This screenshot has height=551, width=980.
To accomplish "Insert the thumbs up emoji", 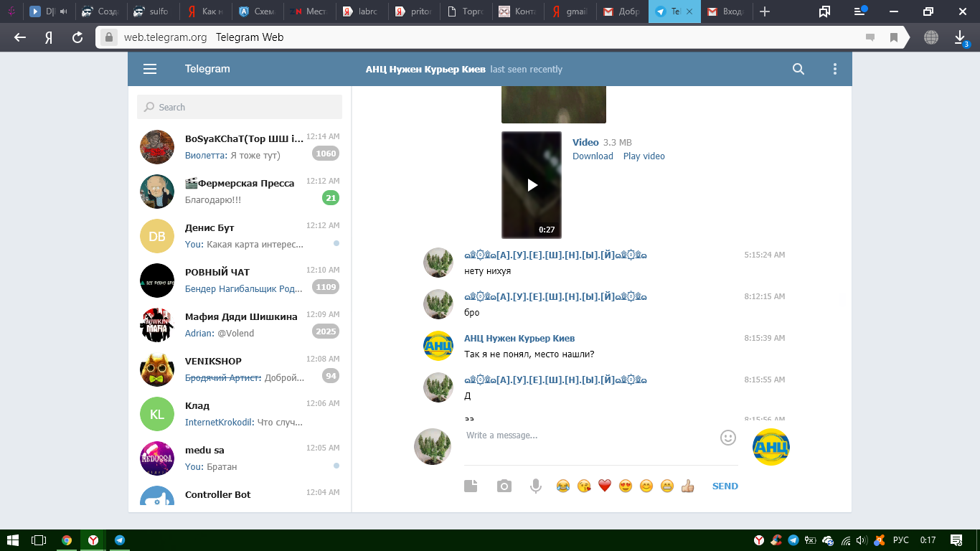I will [688, 486].
